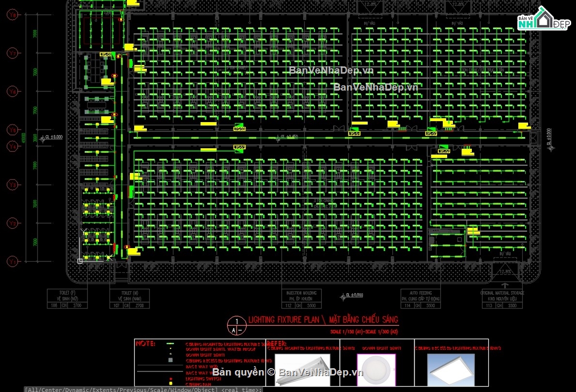Click the Y7 grid axis bubble
This screenshot has height=392, width=576.
tap(13, 53)
